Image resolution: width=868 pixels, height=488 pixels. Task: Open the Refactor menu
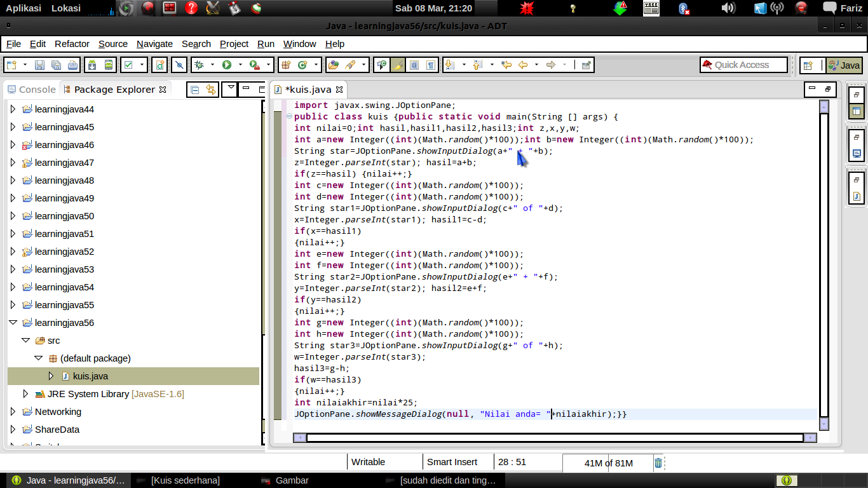(x=72, y=44)
